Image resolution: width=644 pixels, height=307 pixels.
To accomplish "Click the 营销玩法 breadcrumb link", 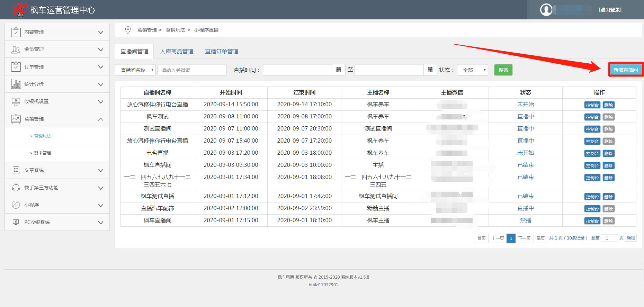I will coord(176,30).
